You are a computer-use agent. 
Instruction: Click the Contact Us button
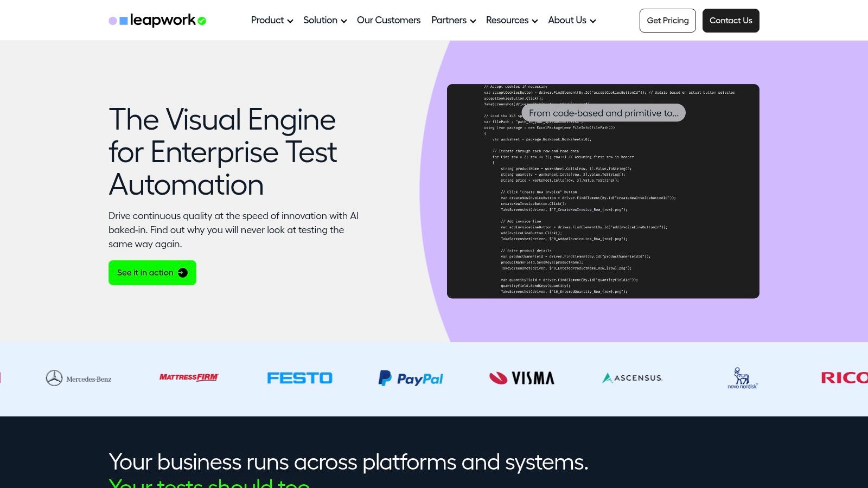point(731,21)
